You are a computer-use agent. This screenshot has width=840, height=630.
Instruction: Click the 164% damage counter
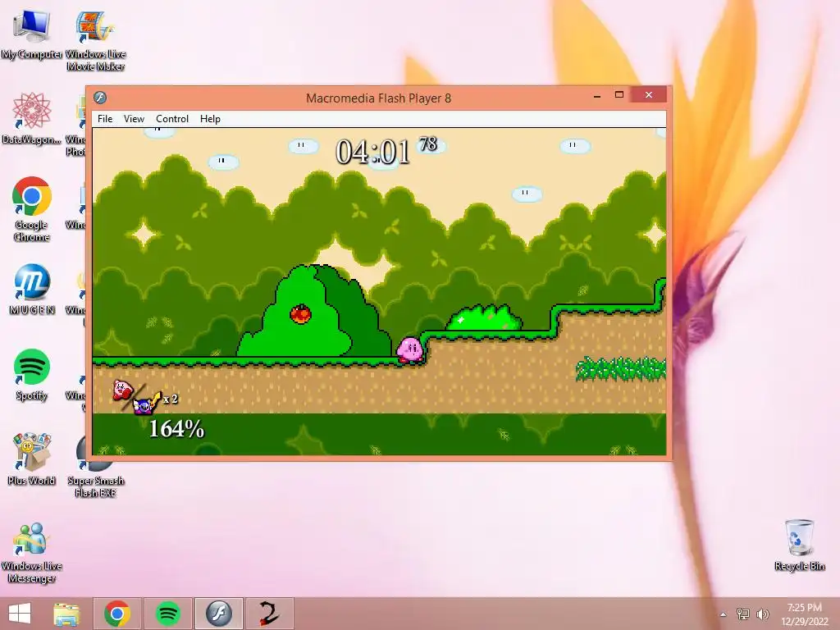click(176, 428)
